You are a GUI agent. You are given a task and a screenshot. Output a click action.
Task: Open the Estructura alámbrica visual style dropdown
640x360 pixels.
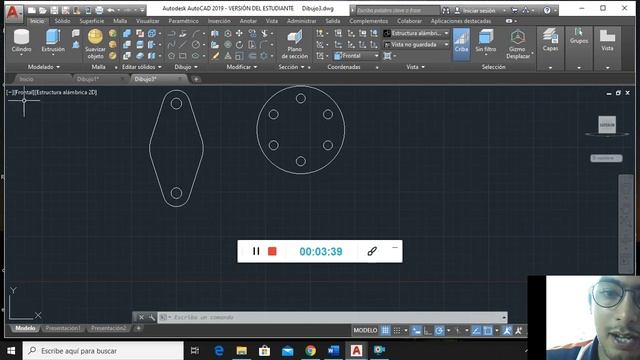point(416,33)
